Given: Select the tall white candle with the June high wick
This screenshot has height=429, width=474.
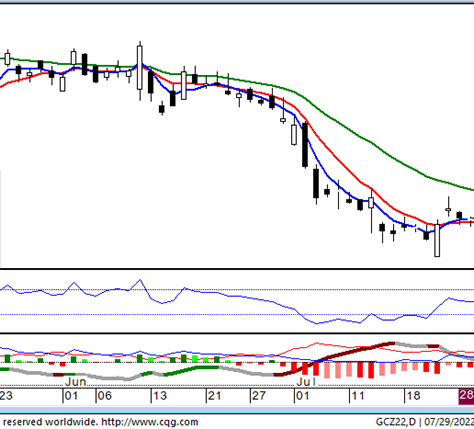Looking at the screenshot, I should click(140, 68).
